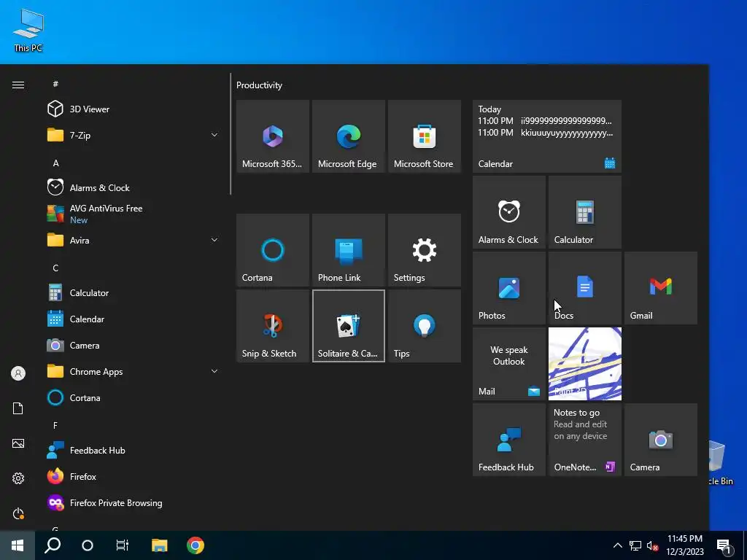Open the Paint 3D tile
The width and height of the screenshot is (747, 560).
tap(584, 364)
